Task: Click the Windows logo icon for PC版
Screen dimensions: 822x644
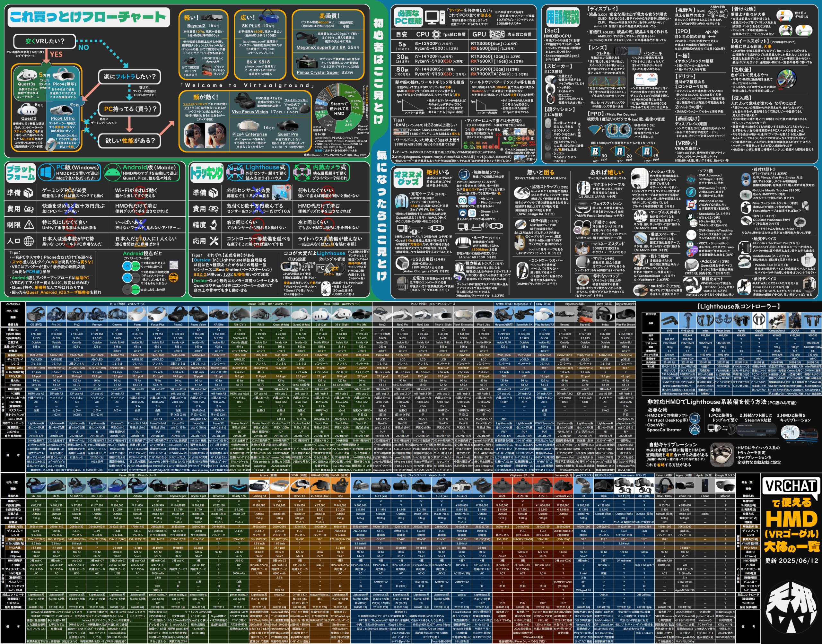Action: 46,173
